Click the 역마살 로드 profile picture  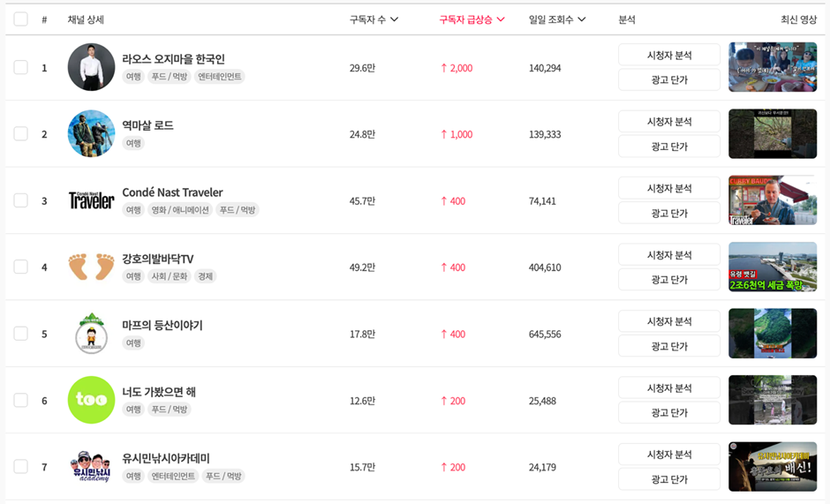91,133
